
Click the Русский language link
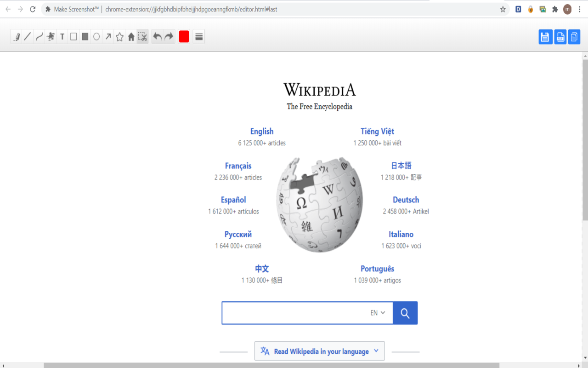238,235
